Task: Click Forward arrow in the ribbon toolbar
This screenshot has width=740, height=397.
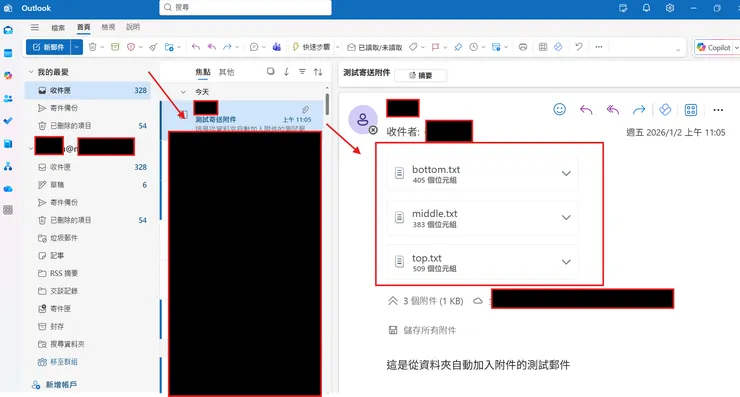Action: [x=227, y=47]
